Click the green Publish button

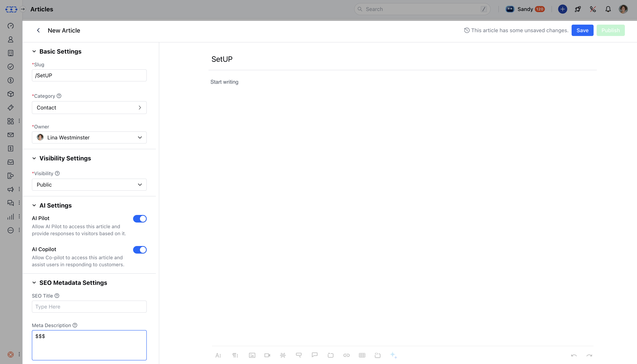(610, 30)
